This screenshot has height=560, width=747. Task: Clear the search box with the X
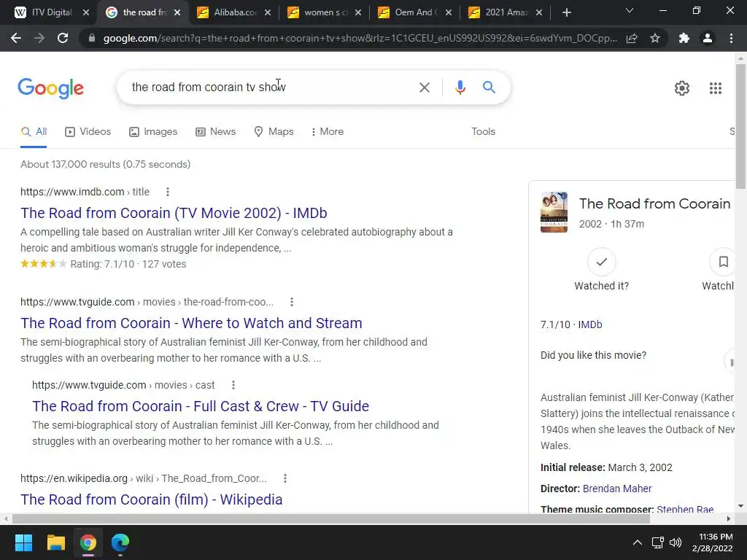[424, 87]
